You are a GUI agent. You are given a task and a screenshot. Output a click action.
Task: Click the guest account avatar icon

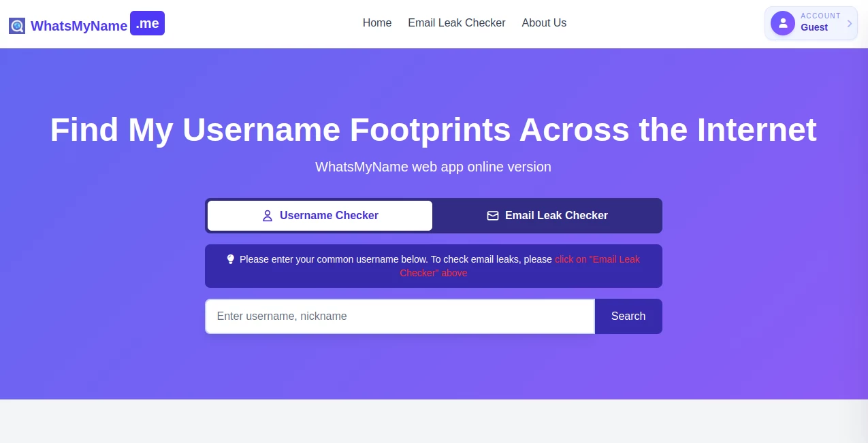tap(783, 23)
